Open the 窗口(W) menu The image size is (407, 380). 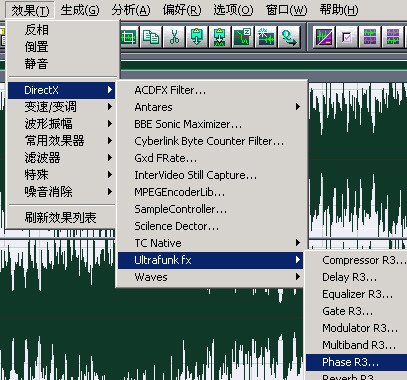286,10
